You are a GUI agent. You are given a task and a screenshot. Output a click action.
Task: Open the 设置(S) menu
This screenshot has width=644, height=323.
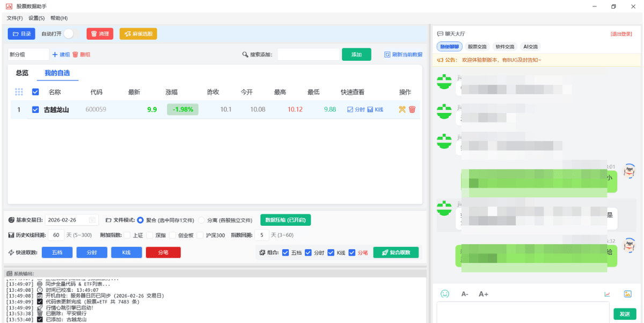pyautogui.click(x=36, y=18)
